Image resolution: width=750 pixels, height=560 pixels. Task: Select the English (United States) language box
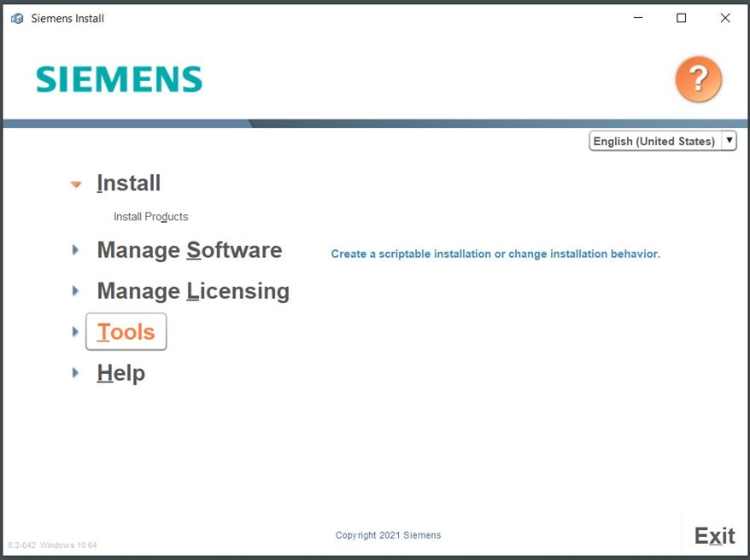pos(663,141)
